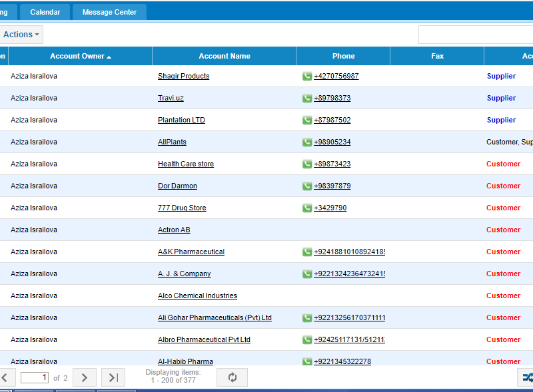Image resolution: width=533 pixels, height=392 pixels.
Task: Click phone icon for Albro Pharmaceutical
Action: click(307, 339)
